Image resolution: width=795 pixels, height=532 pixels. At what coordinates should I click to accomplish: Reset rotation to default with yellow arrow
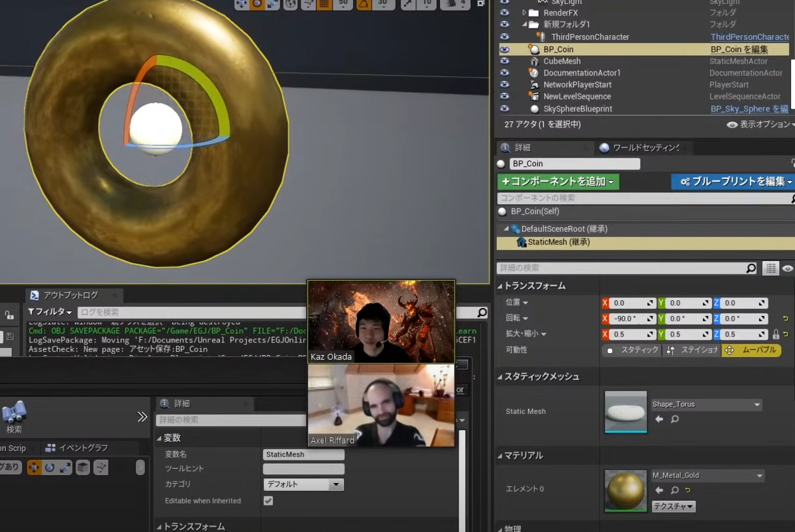[786, 319]
